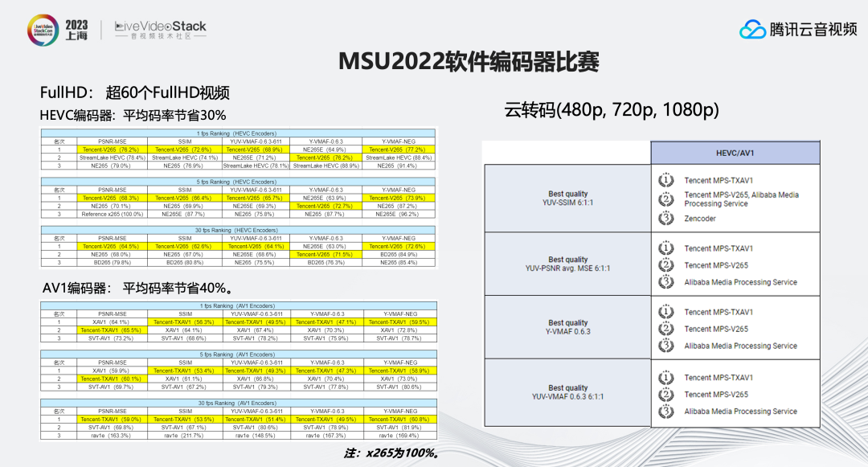The image size is (868, 467).
Task: Click the 腾讯云音视频 brand text
Action: pos(813,29)
